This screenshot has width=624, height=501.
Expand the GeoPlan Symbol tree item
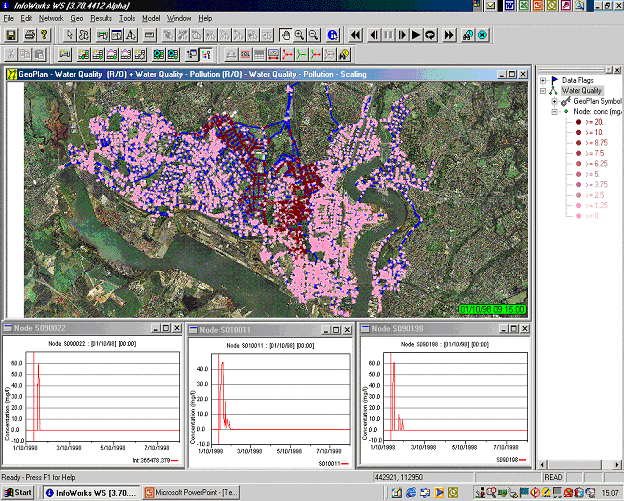553,101
